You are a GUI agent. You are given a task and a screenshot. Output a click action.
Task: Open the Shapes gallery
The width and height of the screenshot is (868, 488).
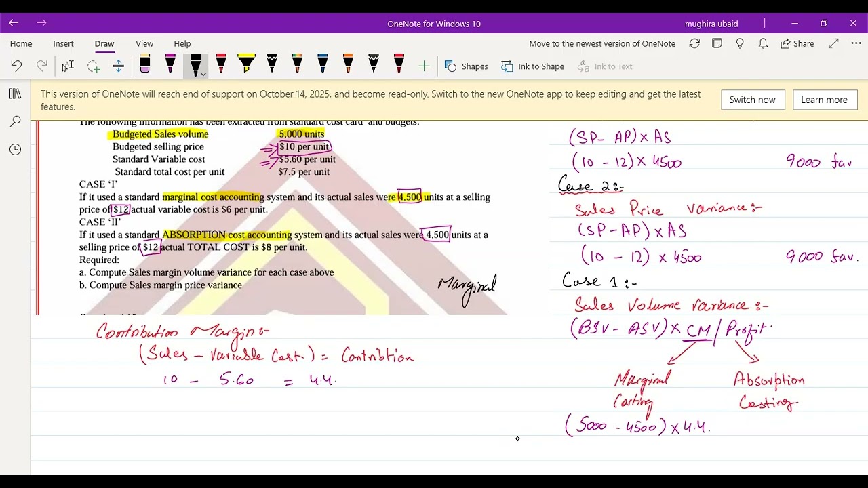[x=467, y=66]
